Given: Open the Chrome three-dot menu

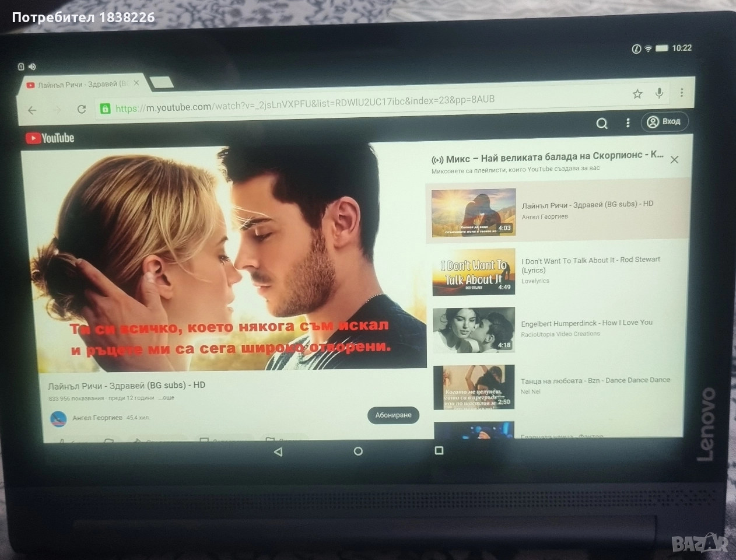Looking at the screenshot, I should tap(681, 92).
